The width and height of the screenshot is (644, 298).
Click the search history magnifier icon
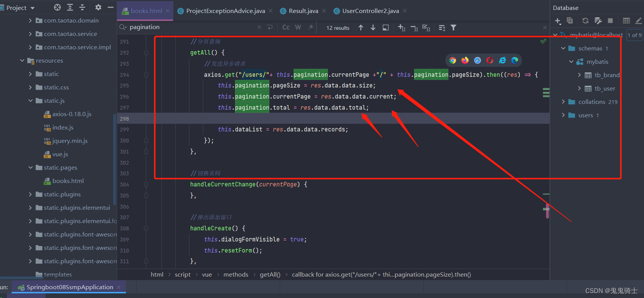(123, 27)
